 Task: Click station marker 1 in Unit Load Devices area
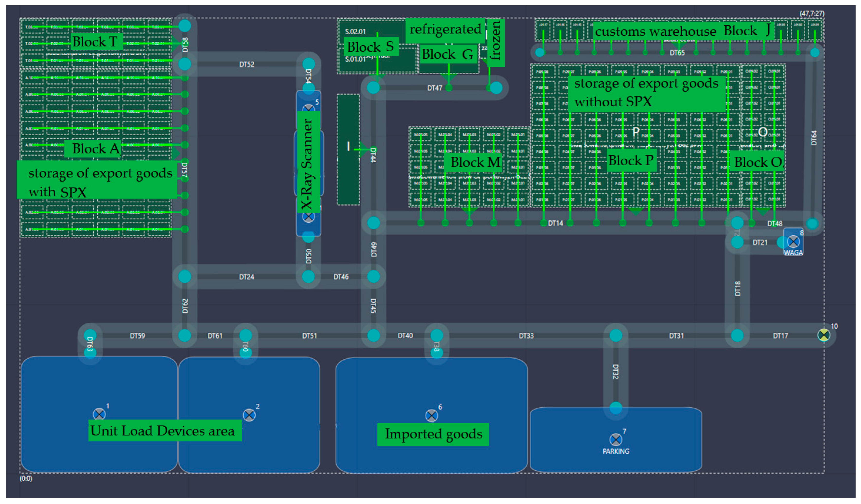coord(99,414)
